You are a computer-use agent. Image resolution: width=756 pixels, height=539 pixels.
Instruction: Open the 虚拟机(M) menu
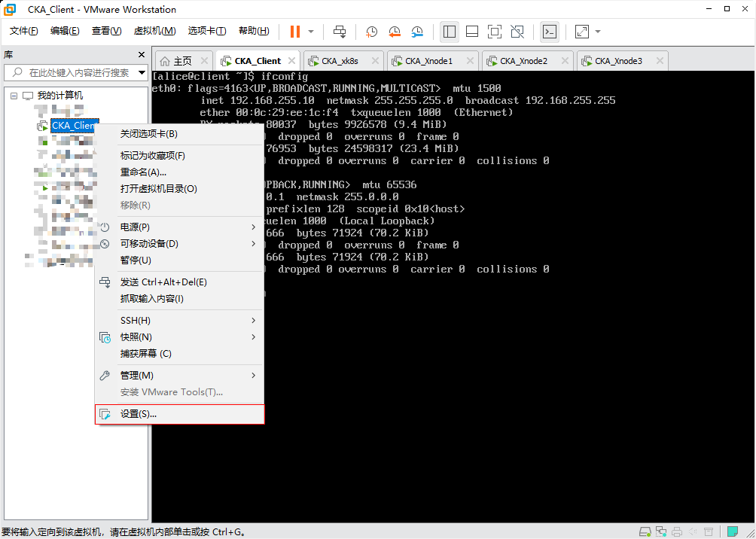pos(155,31)
